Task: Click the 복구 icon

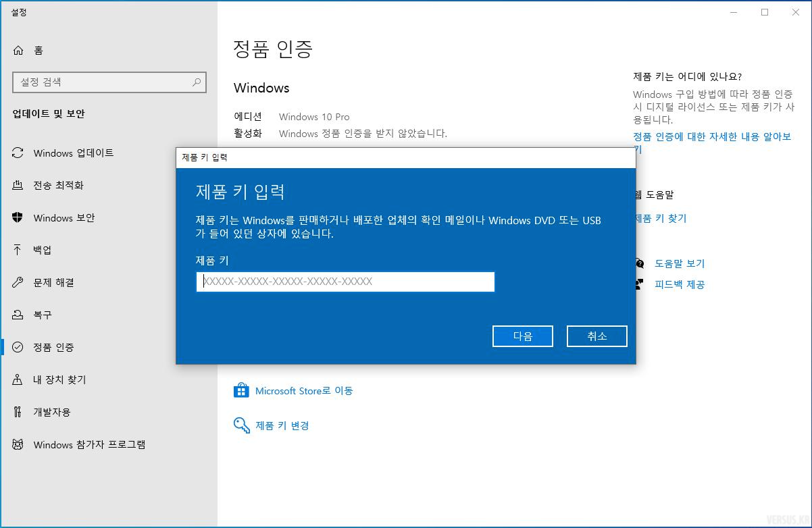Action: 18,315
